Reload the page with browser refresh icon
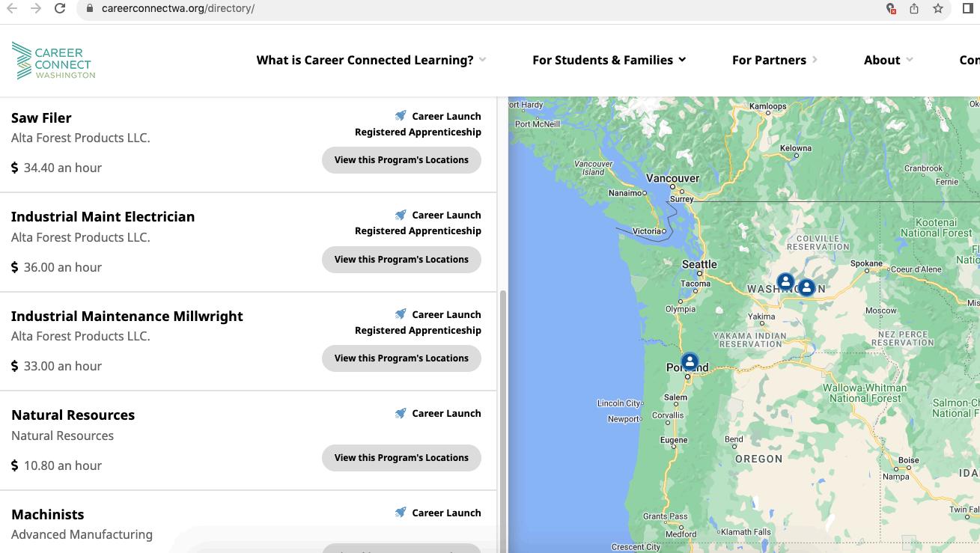This screenshot has height=553, width=980. coord(60,8)
